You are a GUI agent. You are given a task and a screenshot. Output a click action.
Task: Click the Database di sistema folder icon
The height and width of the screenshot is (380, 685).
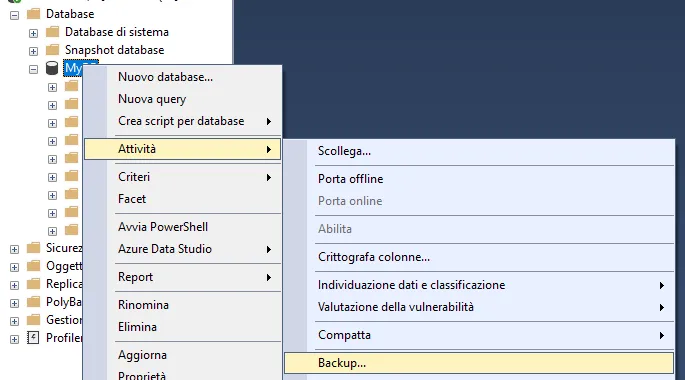pos(52,31)
